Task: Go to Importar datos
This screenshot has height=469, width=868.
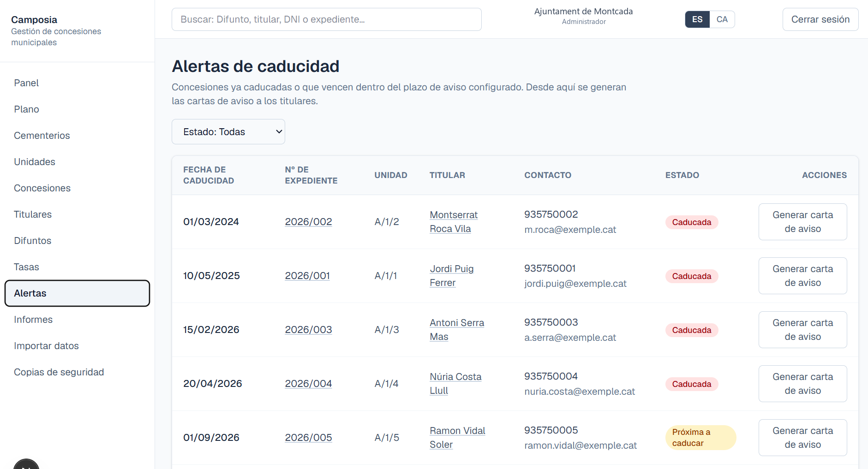Action: (x=77, y=346)
